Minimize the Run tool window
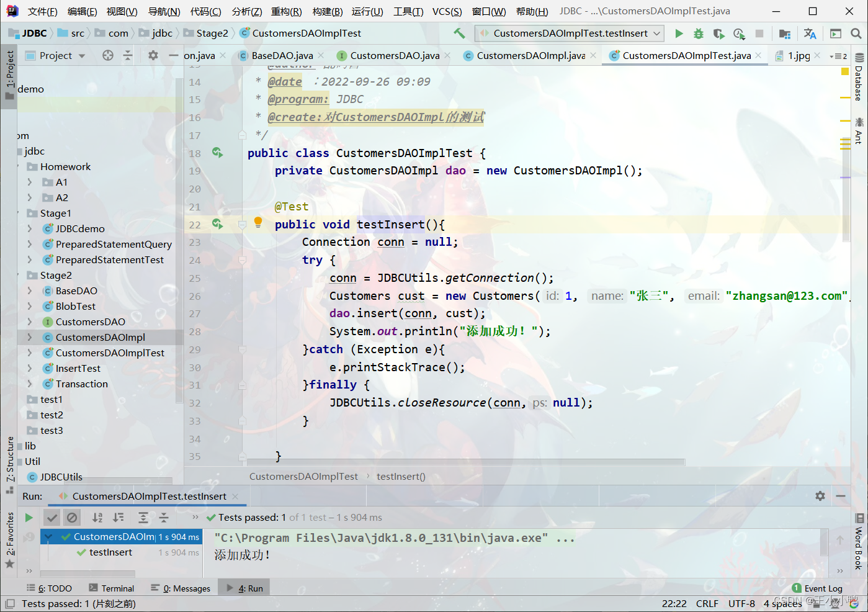 click(x=841, y=496)
